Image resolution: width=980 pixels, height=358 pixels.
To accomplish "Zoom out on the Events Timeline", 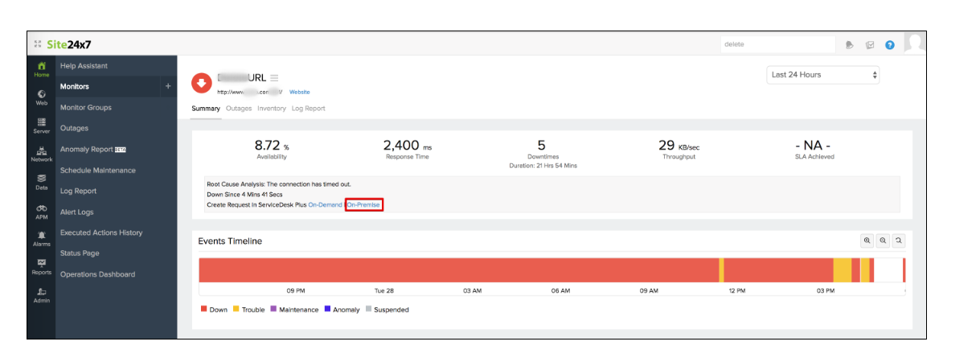I will [x=883, y=241].
